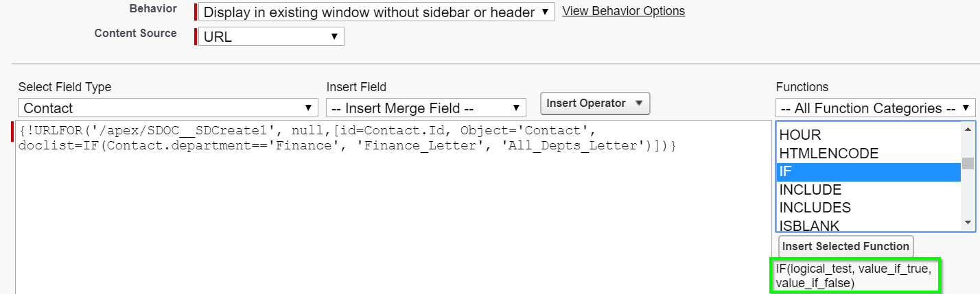Click the Insert Selected Function button
This screenshot has width=980, height=294.
[845, 247]
